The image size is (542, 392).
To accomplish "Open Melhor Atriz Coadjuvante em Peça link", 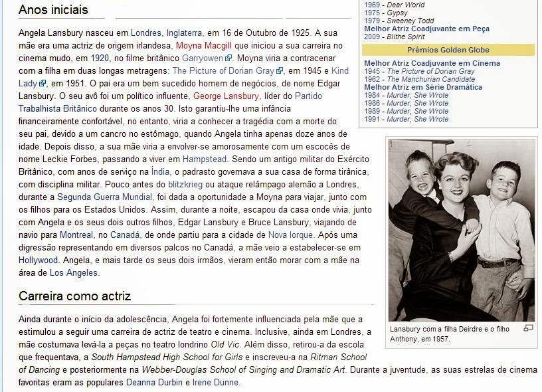I will (x=426, y=29).
